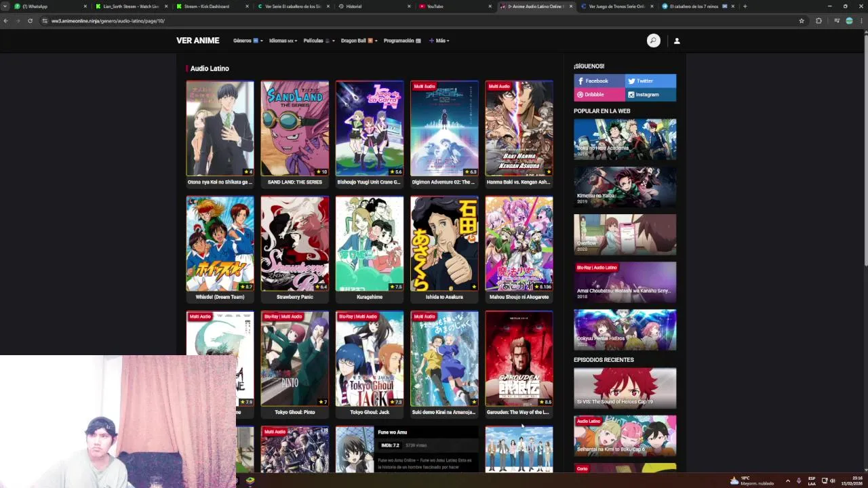
Task: Follow on Facebook button
Action: (x=599, y=81)
